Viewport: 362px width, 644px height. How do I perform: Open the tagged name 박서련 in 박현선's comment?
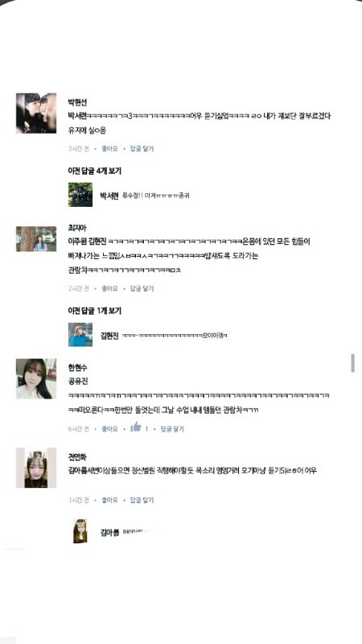pos(77,116)
